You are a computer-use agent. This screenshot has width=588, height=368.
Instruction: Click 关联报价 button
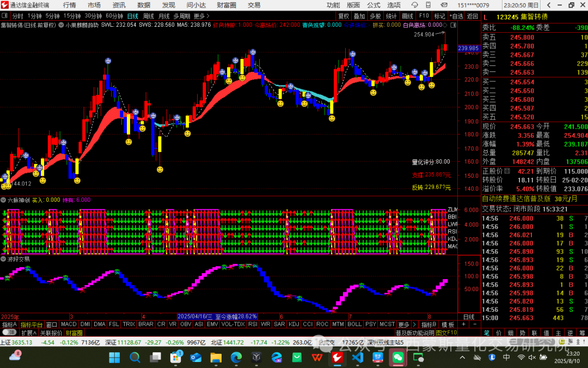coord(51,333)
